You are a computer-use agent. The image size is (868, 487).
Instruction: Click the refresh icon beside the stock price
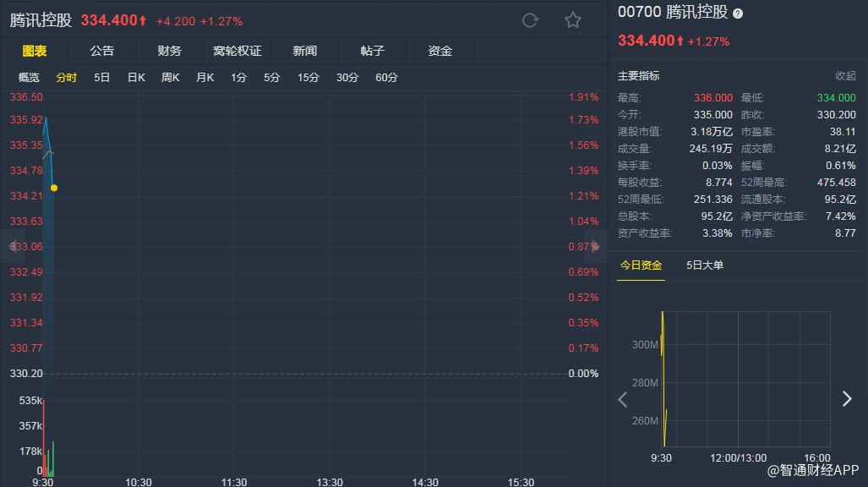(530, 20)
